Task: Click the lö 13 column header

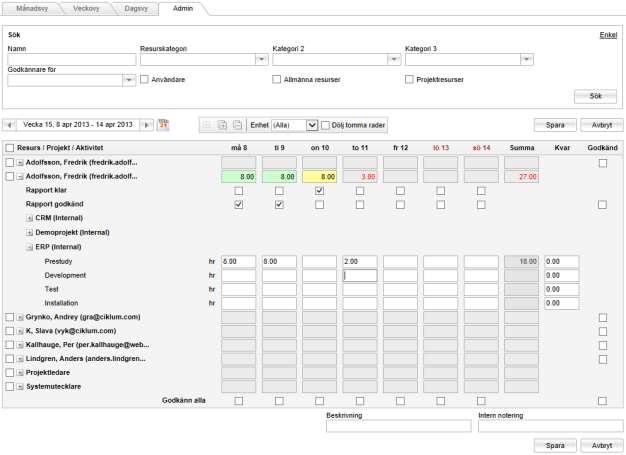Action: click(441, 148)
